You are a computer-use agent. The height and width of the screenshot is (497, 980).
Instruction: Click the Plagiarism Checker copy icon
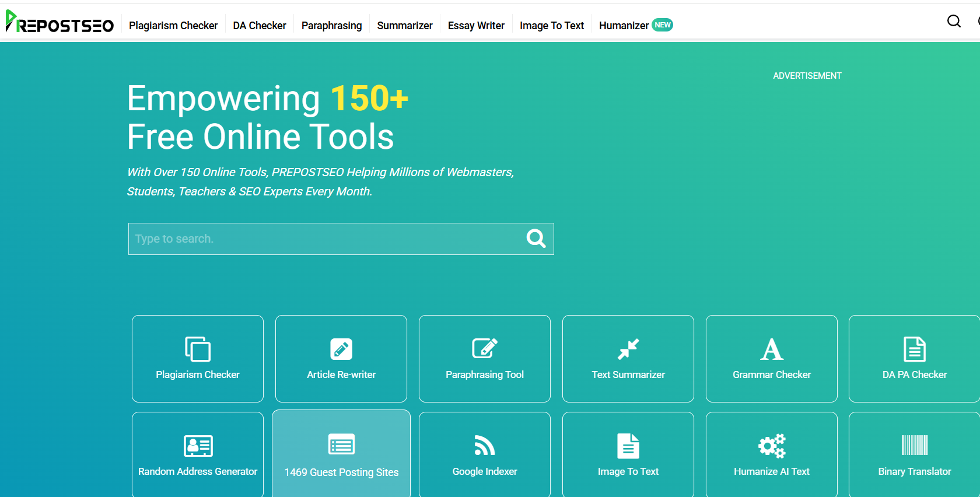tap(198, 349)
